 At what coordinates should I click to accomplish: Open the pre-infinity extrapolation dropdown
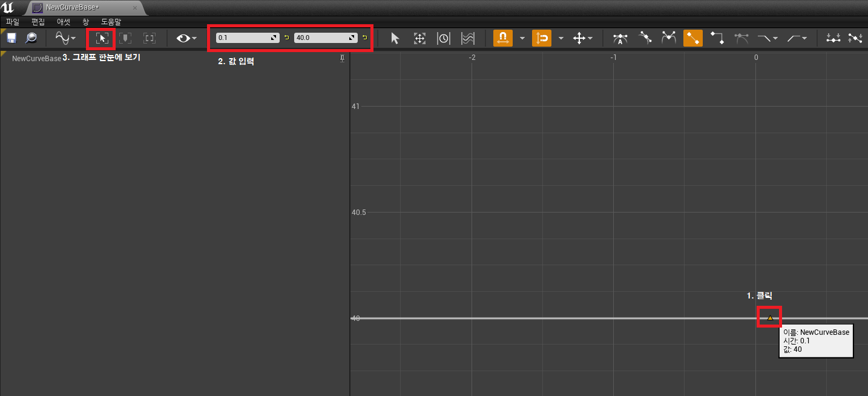point(768,38)
